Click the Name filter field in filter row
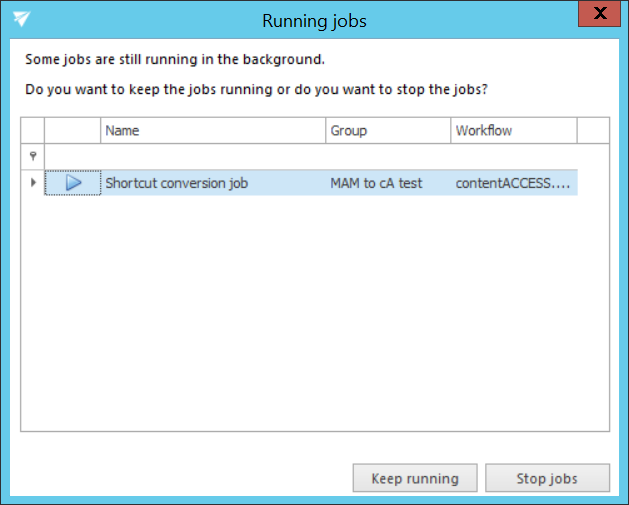Screen dimensions: 629x505 pos(213,156)
